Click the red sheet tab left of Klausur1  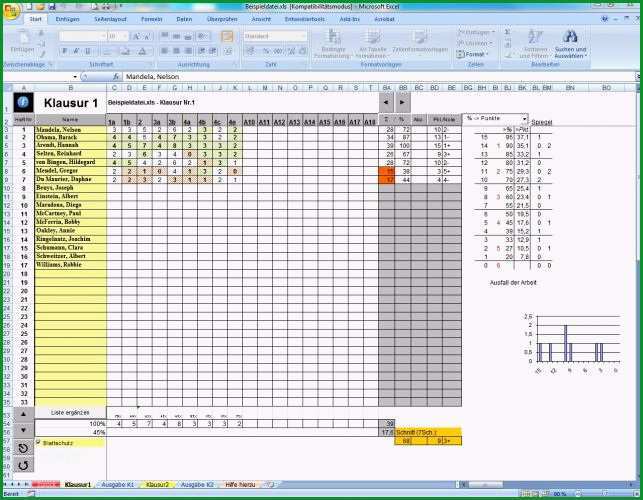point(46,485)
